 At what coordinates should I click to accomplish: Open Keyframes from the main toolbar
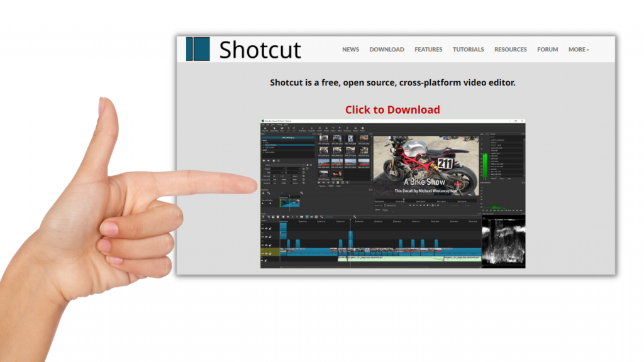(x=347, y=129)
